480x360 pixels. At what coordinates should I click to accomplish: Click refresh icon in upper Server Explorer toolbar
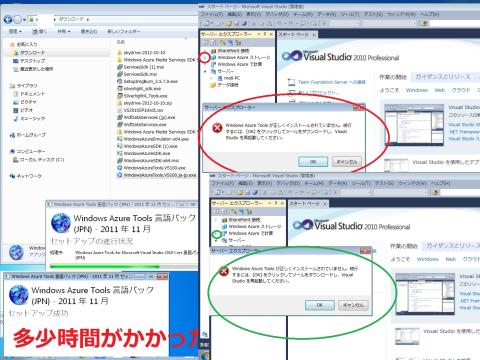click(206, 42)
